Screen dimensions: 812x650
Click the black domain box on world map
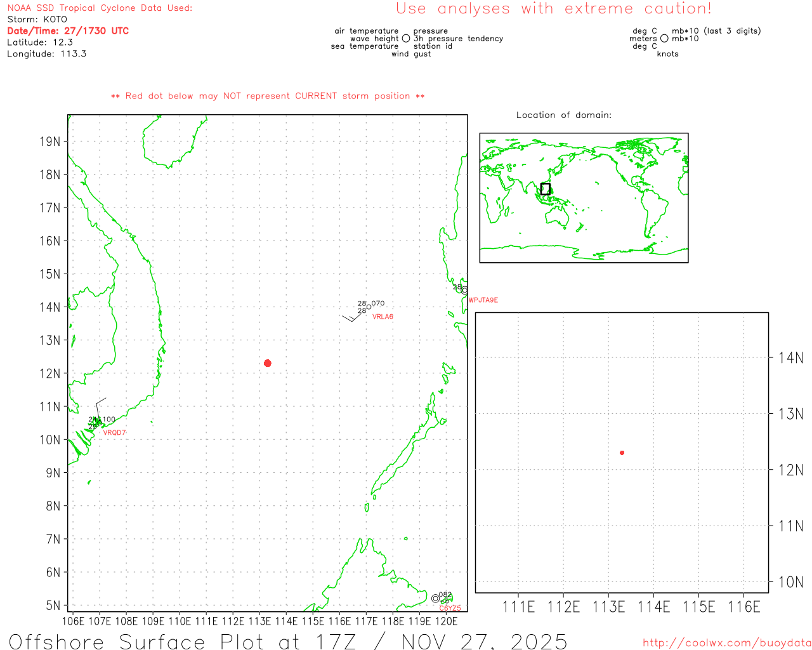click(545, 189)
